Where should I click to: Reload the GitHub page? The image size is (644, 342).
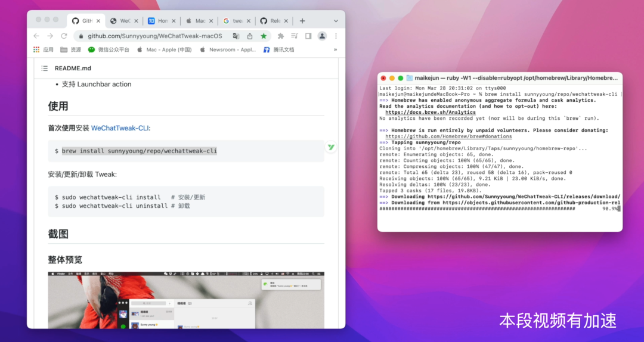[x=64, y=36]
